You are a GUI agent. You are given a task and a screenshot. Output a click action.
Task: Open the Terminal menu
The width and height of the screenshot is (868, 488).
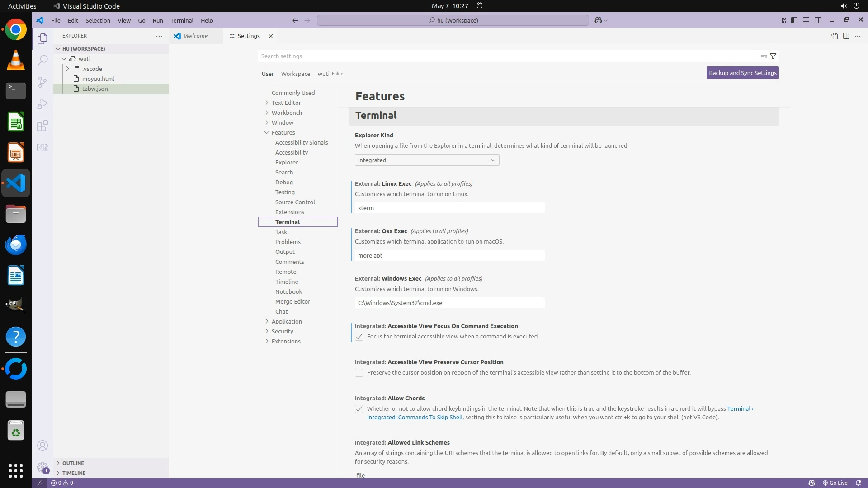click(182, 20)
